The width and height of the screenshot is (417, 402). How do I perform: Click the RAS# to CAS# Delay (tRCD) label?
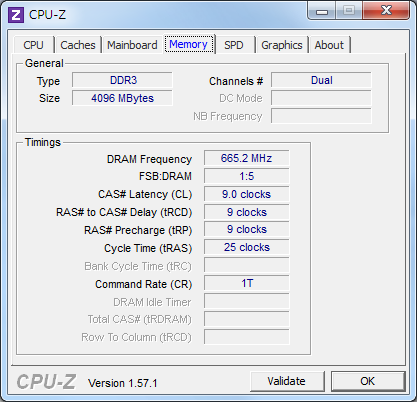(124, 212)
